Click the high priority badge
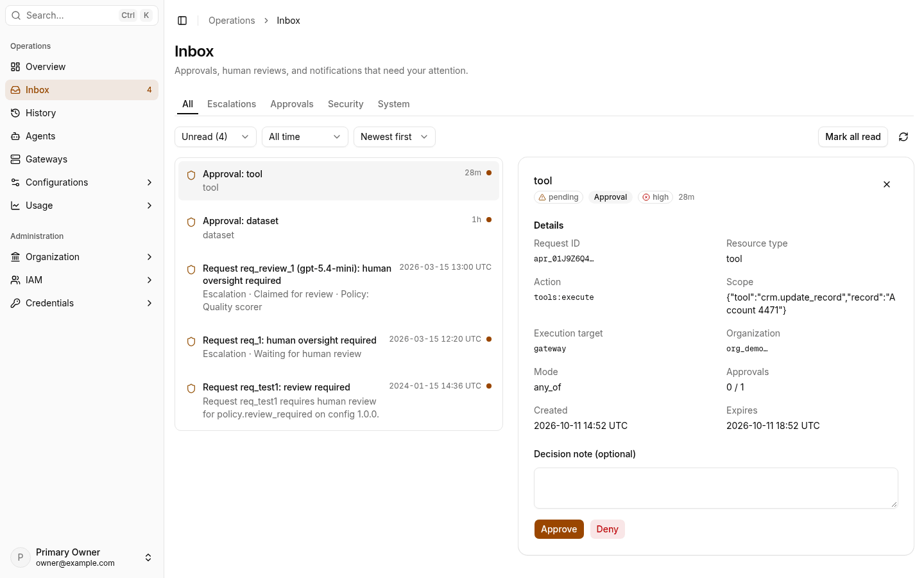 pos(656,197)
